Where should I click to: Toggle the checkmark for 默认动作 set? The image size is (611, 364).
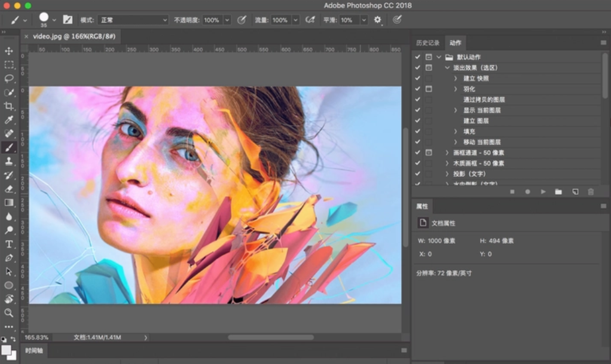417,57
